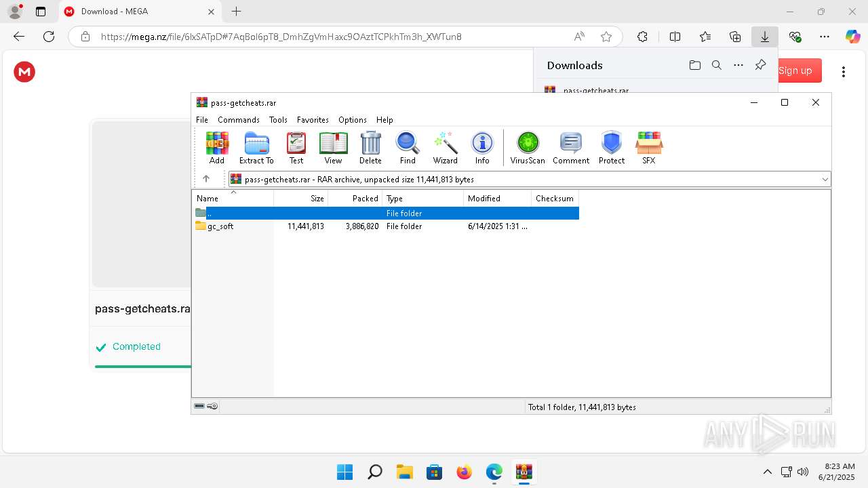Open File Explorer from taskbar
Image resolution: width=868 pixels, height=488 pixels.
coord(404,472)
